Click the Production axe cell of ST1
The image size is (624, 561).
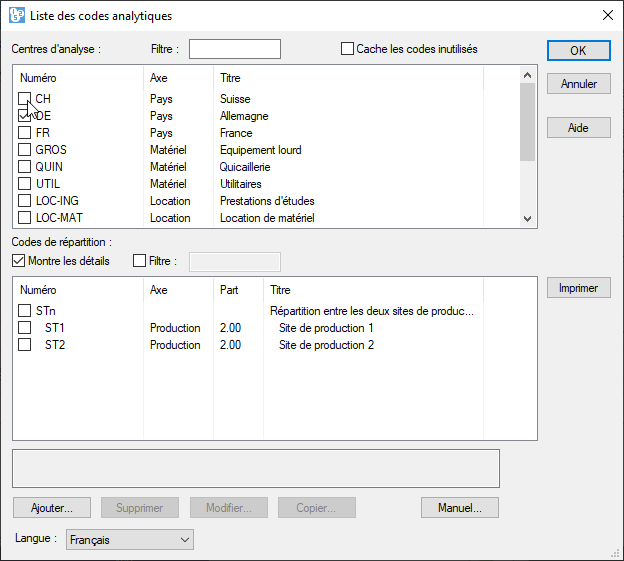[x=175, y=328]
